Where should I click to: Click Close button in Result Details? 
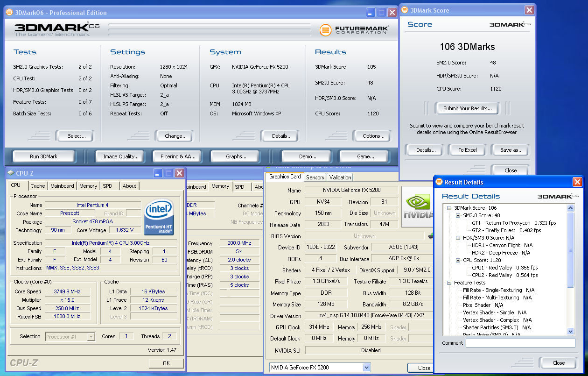pos(559,363)
